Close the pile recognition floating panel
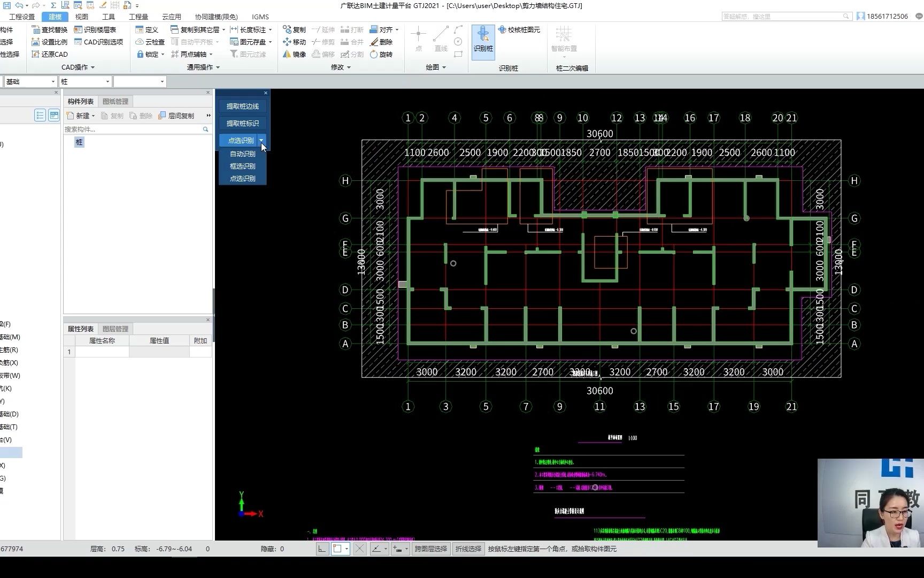 [265, 93]
